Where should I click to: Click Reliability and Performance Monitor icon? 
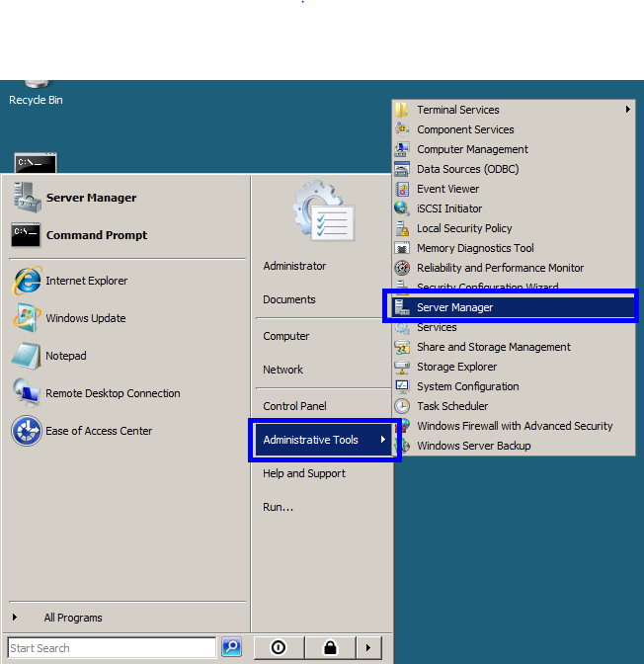point(402,268)
